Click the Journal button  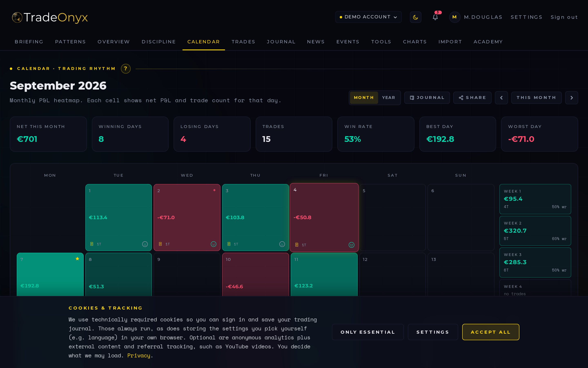point(427,98)
